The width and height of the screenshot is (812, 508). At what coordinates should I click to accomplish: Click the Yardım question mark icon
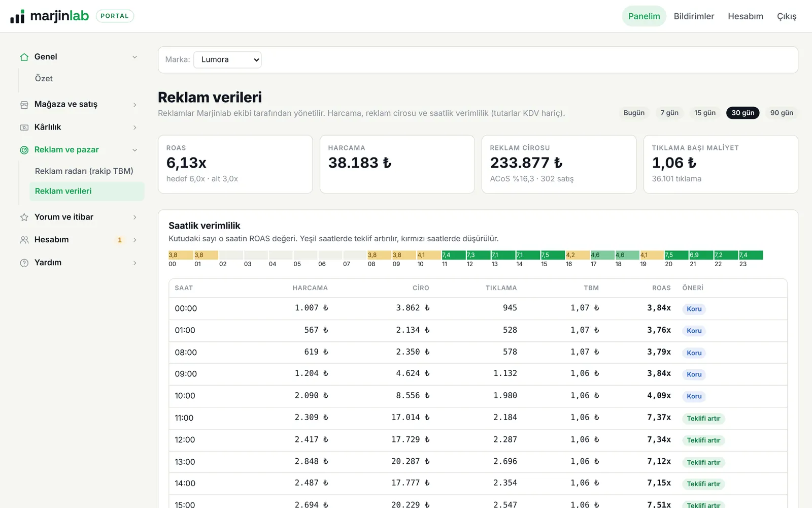click(24, 263)
